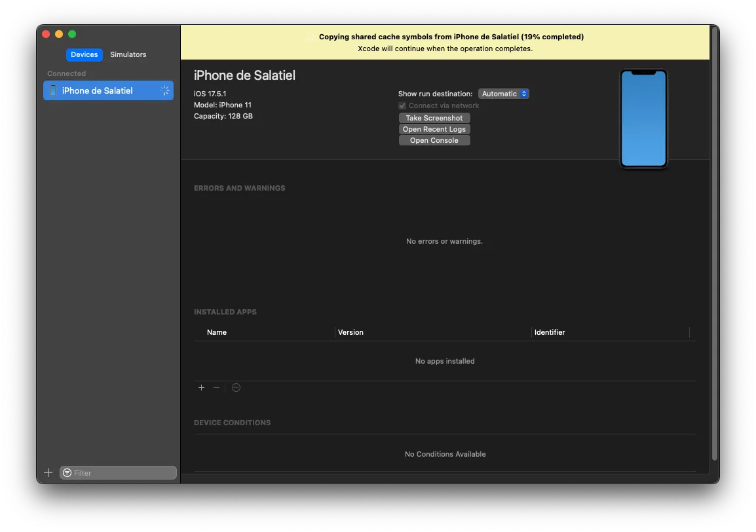Switch to the Simulators tab
The image size is (756, 532).
click(x=128, y=54)
